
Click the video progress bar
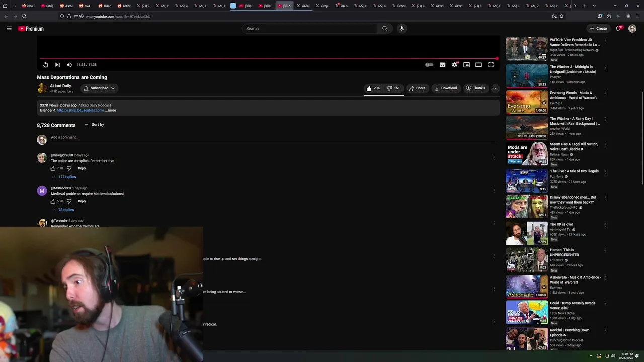coord(268,58)
